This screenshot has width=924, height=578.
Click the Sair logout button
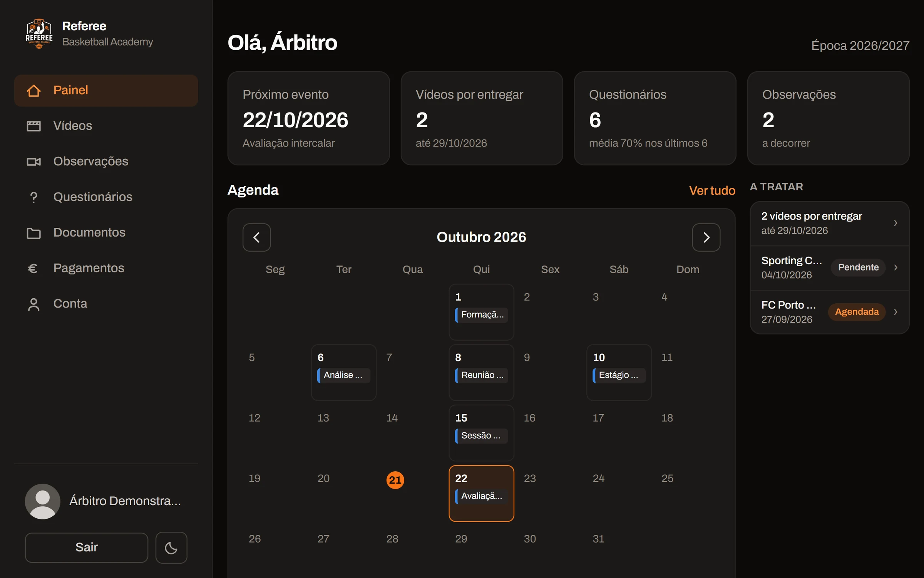(87, 548)
